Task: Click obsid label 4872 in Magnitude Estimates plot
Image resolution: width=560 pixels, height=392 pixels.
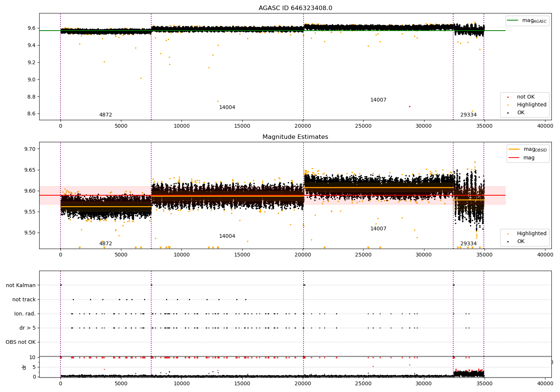Action: pos(106,244)
